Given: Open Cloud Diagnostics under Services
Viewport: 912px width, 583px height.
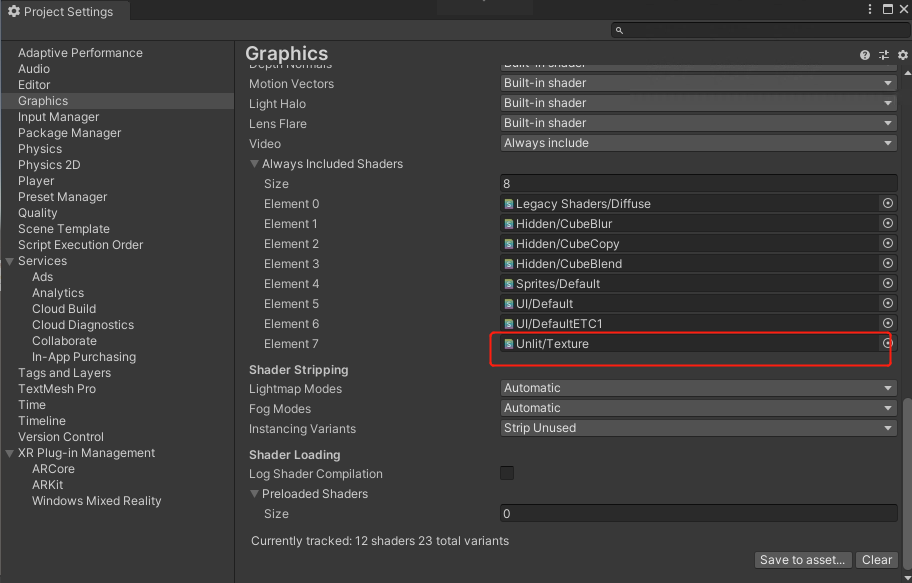Looking at the screenshot, I should point(83,325).
